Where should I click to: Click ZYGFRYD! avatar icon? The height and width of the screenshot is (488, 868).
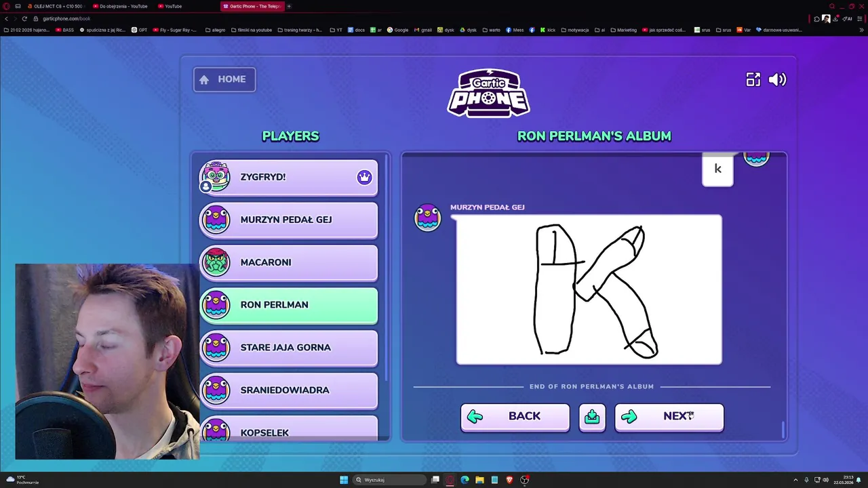[x=216, y=176]
